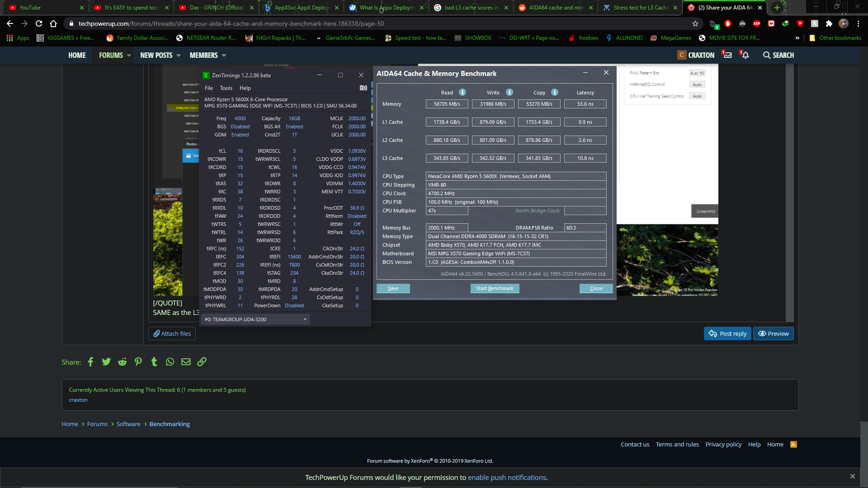Open the Contact us footer link
The height and width of the screenshot is (488, 868).
[x=635, y=445]
